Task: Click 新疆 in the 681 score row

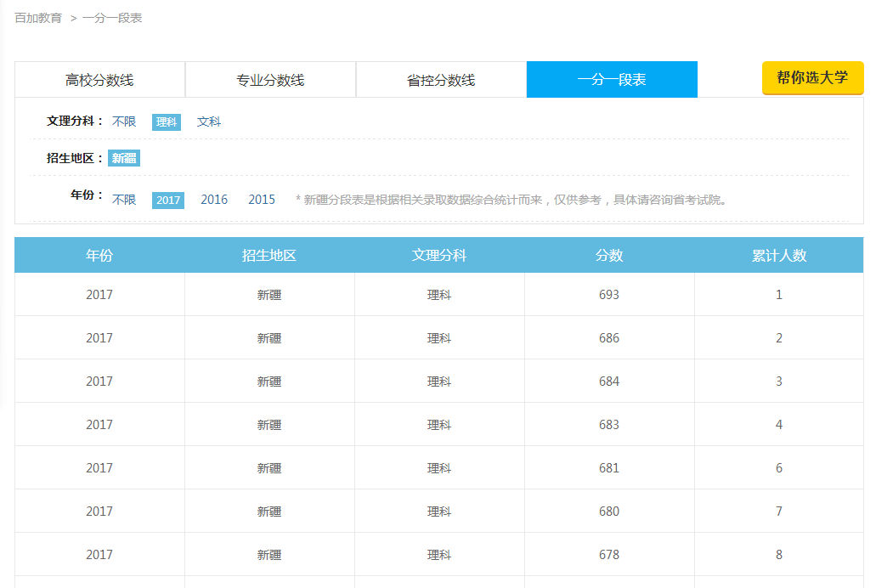Action: [x=269, y=468]
